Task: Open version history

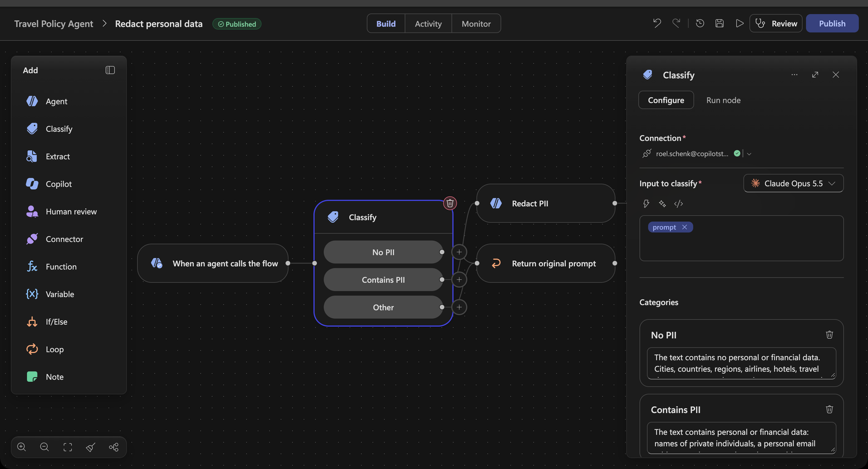Action: pos(700,23)
